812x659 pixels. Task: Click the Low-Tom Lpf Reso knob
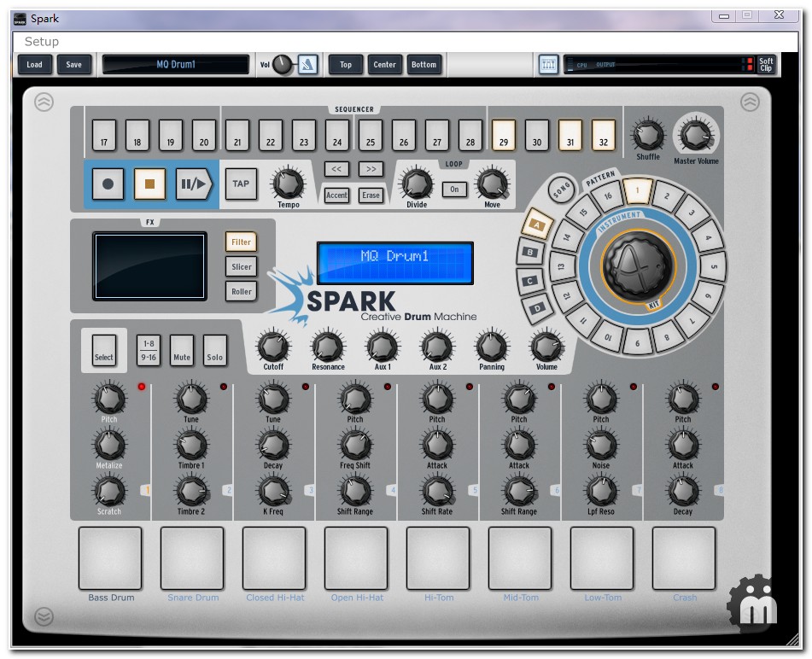click(601, 490)
